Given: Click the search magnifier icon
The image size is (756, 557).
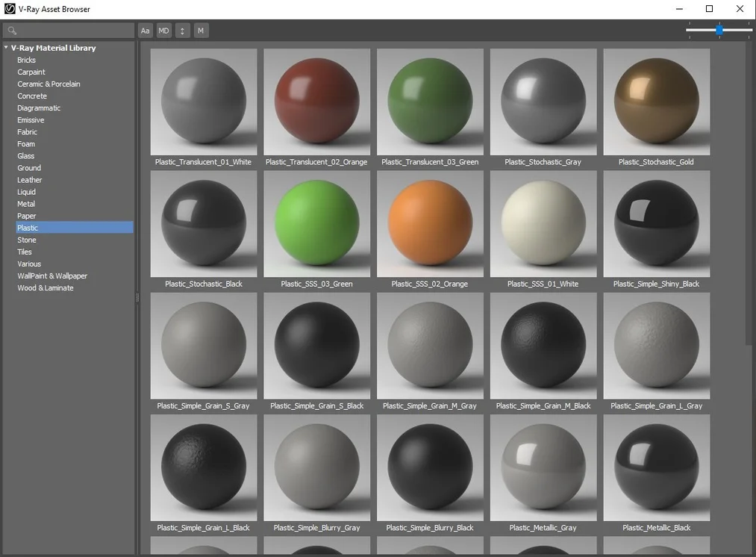Looking at the screenshot, I should tap(12, 31).
